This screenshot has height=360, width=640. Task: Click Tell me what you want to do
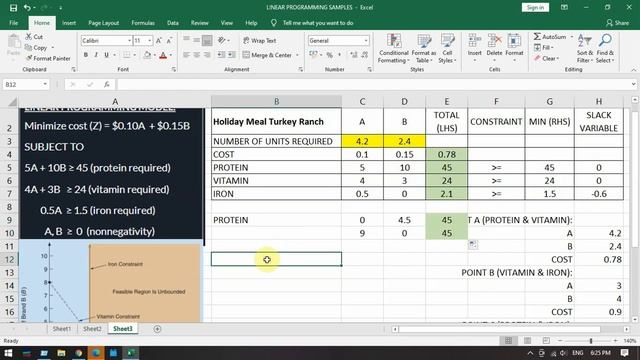(x=318, y=23)
